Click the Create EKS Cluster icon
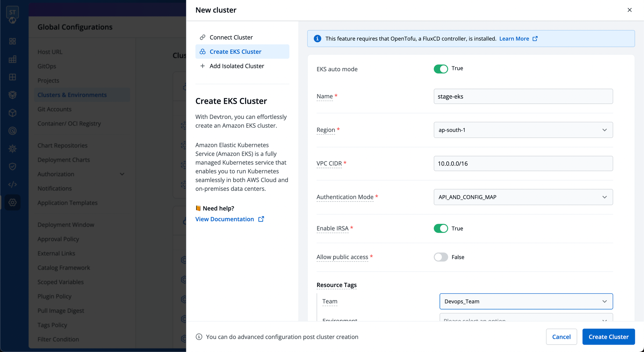 (203, 52)
